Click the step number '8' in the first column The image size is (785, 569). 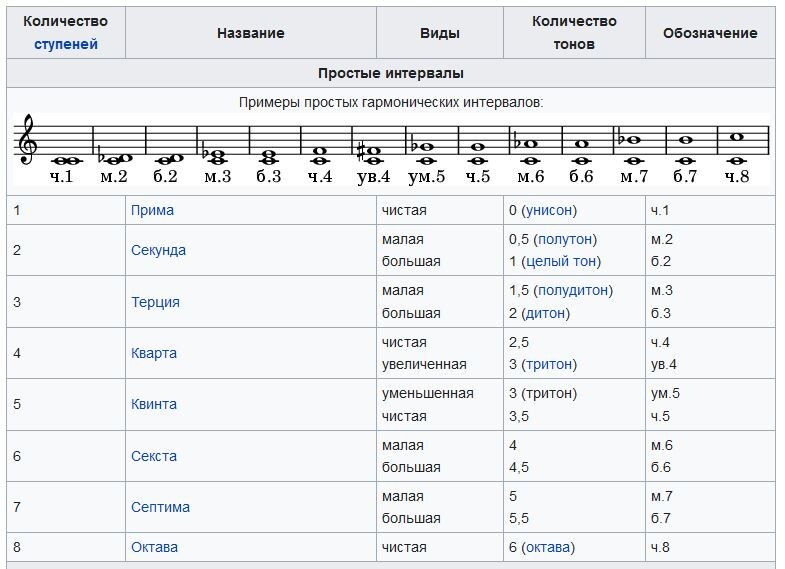[17, 547]
